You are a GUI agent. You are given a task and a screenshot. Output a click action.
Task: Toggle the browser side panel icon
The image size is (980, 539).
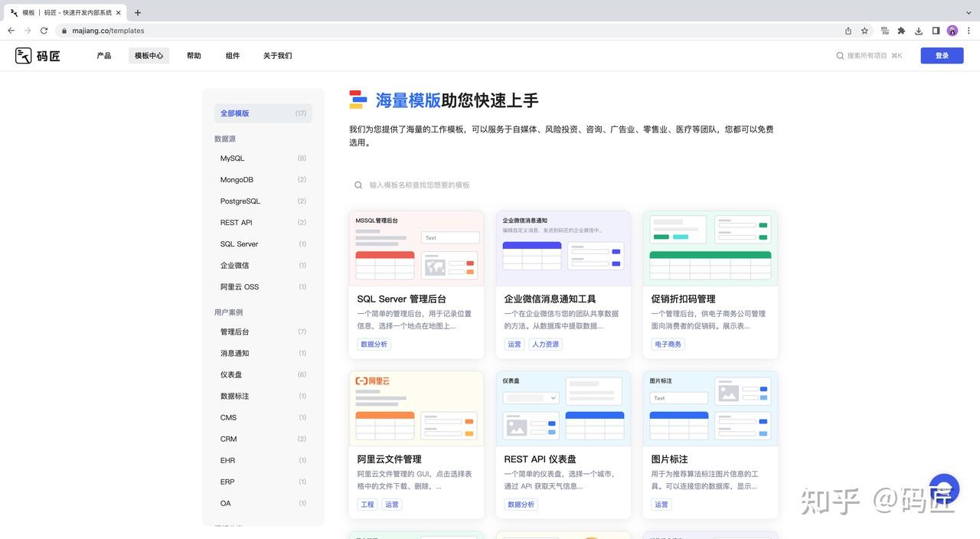point(936,31)
